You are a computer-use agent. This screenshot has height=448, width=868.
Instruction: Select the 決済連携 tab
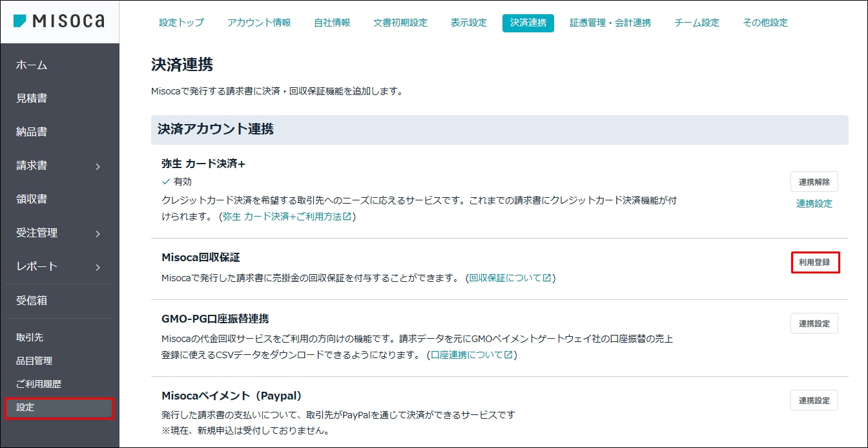coord(528,23)
